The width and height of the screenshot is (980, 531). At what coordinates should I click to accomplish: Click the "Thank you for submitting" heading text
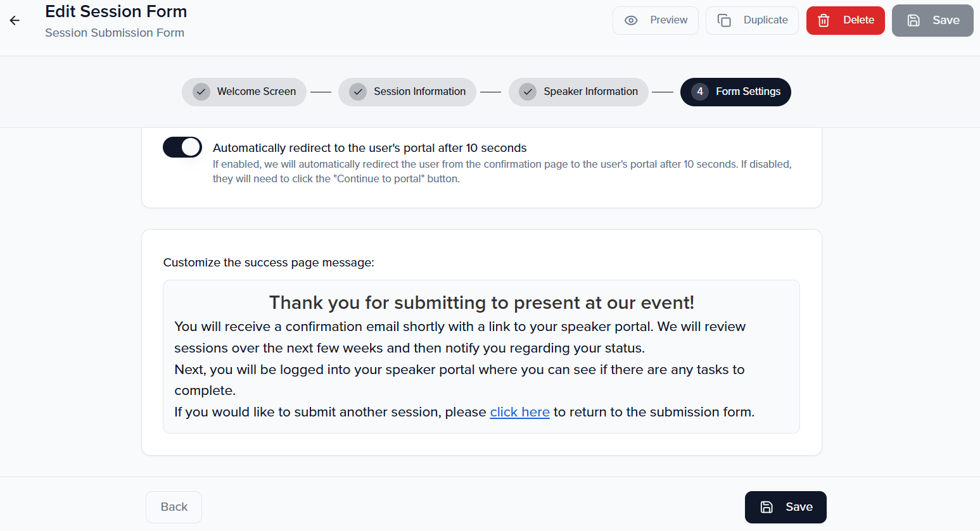click(481, 303)
